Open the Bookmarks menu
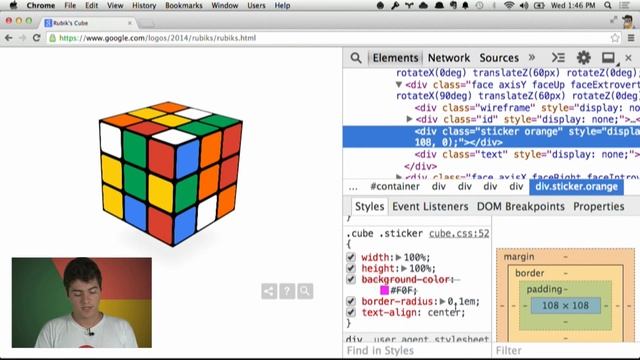Screen dimensions: 640x360 tap(184, 5)
